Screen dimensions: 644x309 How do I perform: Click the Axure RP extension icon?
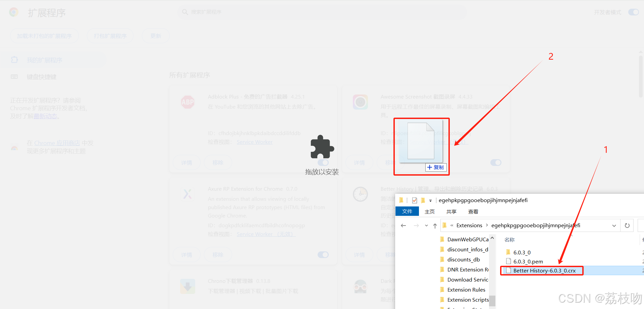pos(187,194)
